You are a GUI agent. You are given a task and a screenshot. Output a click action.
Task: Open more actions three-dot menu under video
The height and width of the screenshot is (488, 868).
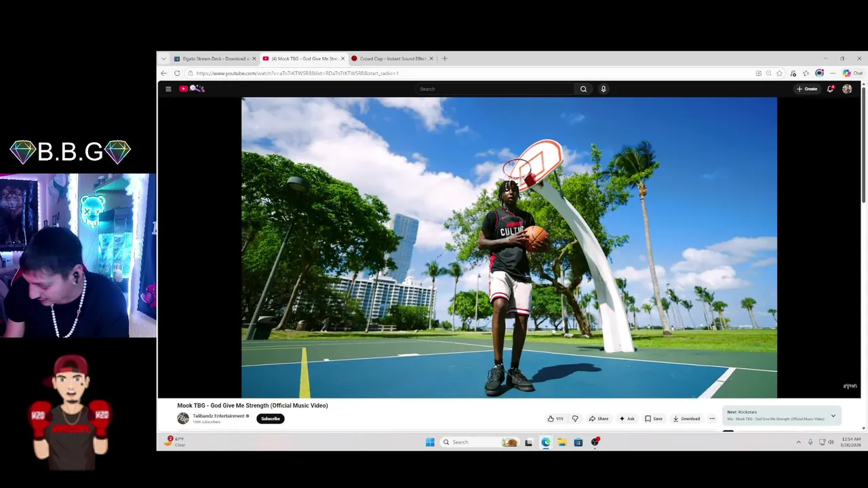coord(712,419)
